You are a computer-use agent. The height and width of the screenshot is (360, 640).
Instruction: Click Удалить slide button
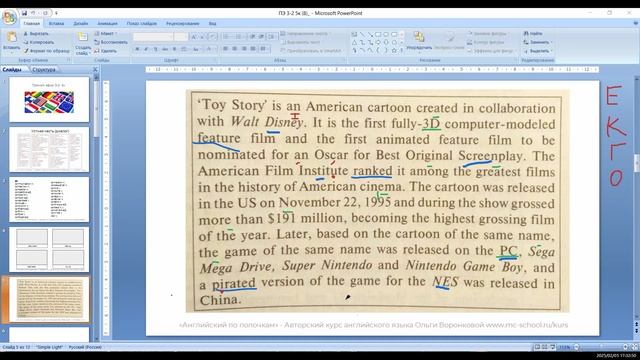click(105, 51)
